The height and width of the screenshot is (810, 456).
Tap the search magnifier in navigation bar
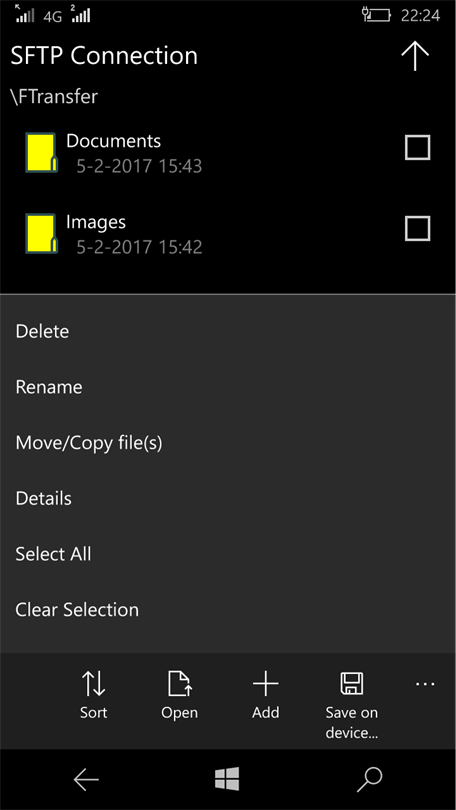click(369, 780)
